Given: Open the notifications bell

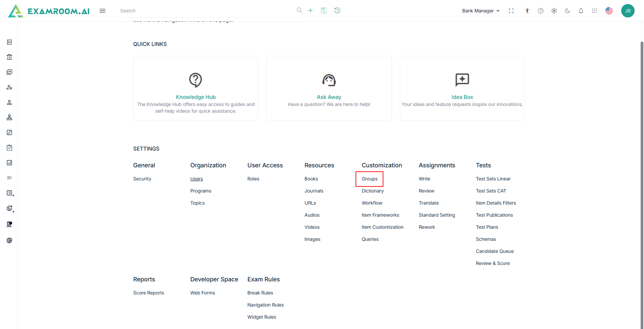Looking at the screenshot, I should click(x=581, y=11).
